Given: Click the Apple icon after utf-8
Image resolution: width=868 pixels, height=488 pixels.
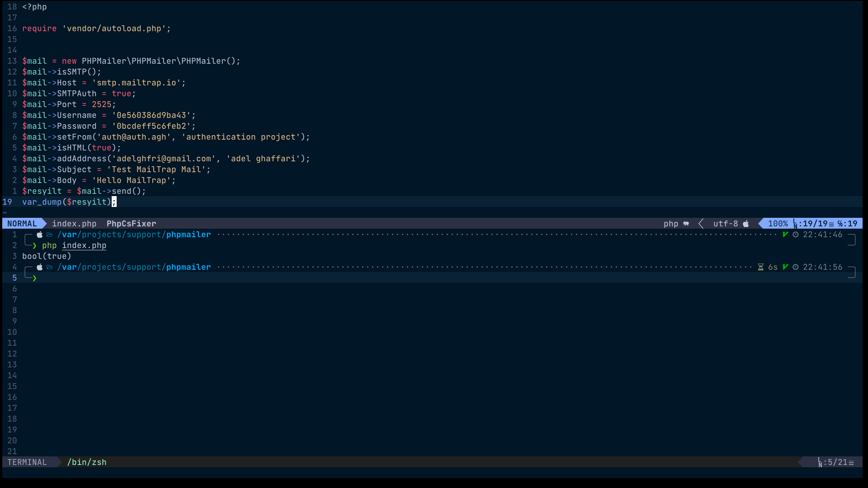Looking at the screenshot, I should (x=746, y=224).
